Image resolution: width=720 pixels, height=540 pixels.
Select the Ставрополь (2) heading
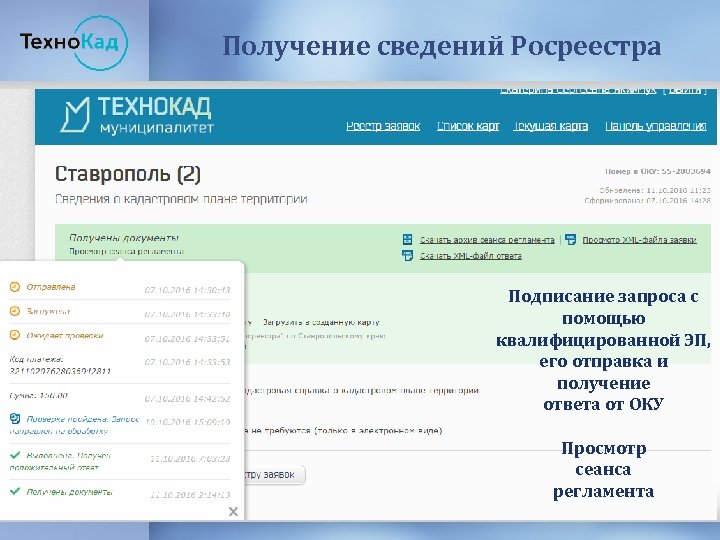128,174
